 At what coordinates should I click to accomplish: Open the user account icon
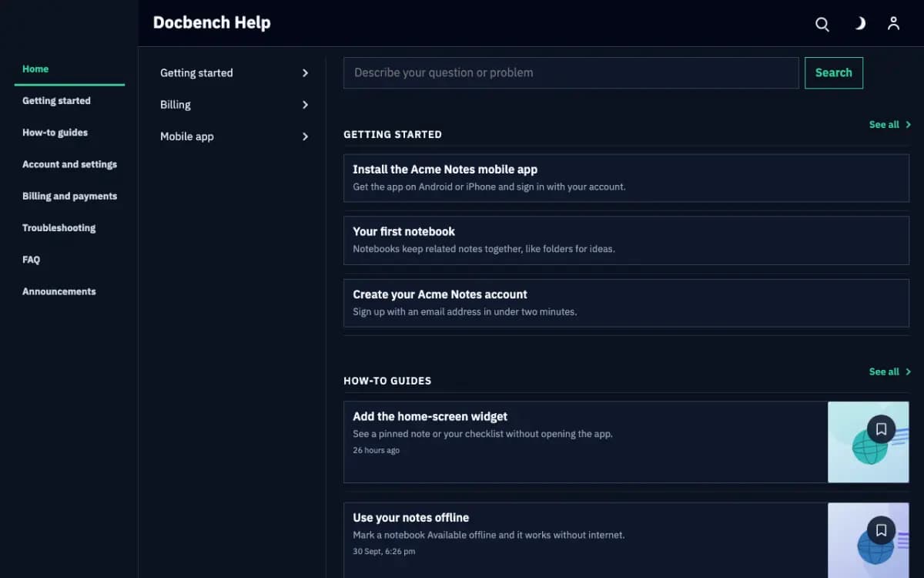click(893, 23)
